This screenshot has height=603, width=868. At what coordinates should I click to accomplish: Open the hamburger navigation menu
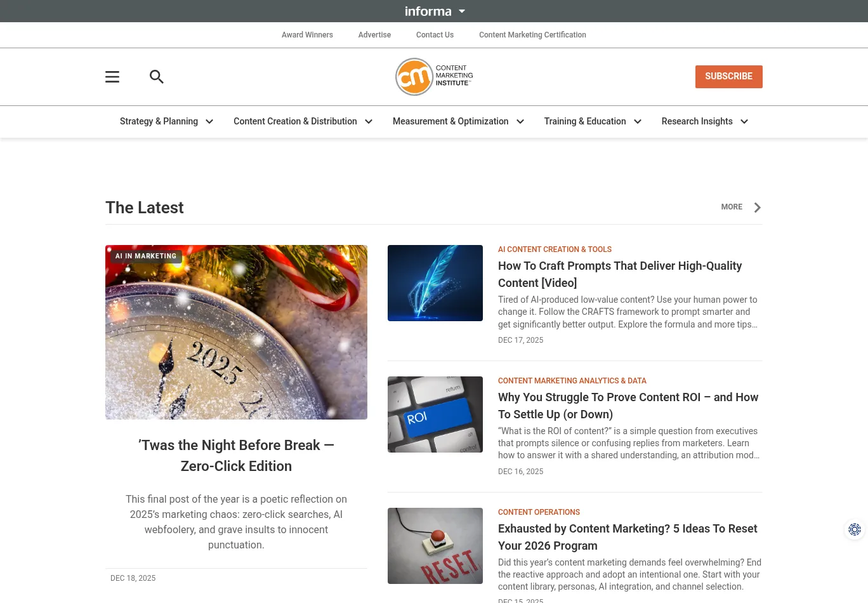pyautogui.click(x=112, y=77)
